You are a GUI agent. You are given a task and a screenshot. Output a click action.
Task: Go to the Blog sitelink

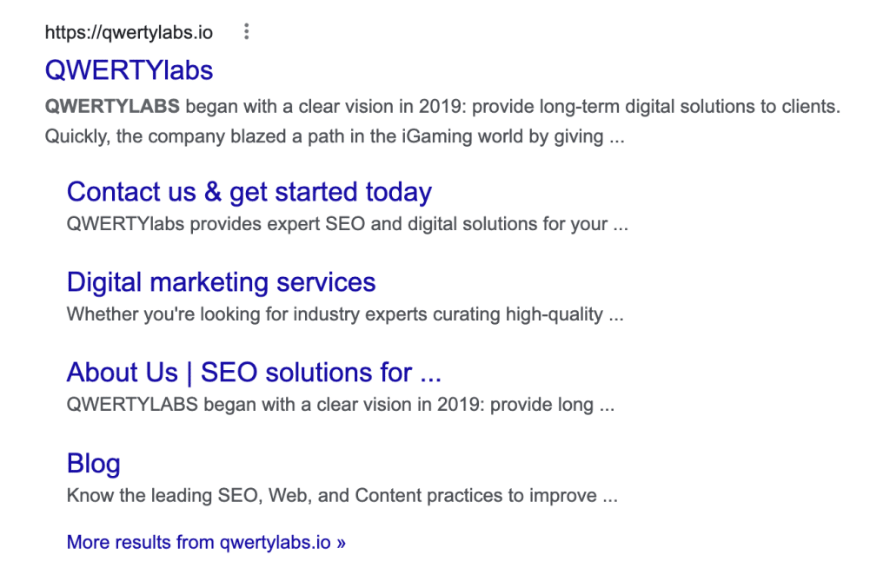coord(93,463)
